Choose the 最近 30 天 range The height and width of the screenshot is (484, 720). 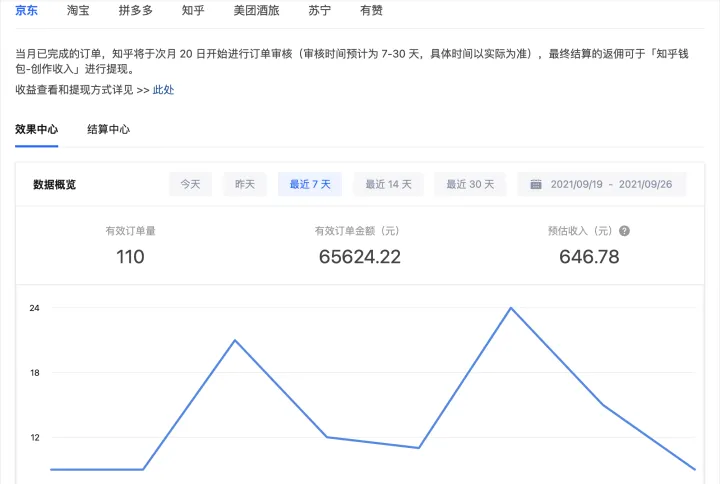[x=470, y=184]
